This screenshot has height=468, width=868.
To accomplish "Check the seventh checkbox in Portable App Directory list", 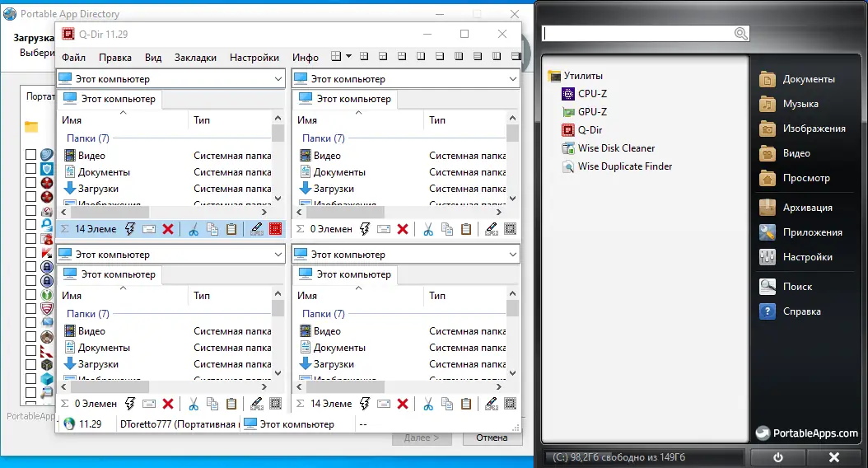I will click(31, 239).
